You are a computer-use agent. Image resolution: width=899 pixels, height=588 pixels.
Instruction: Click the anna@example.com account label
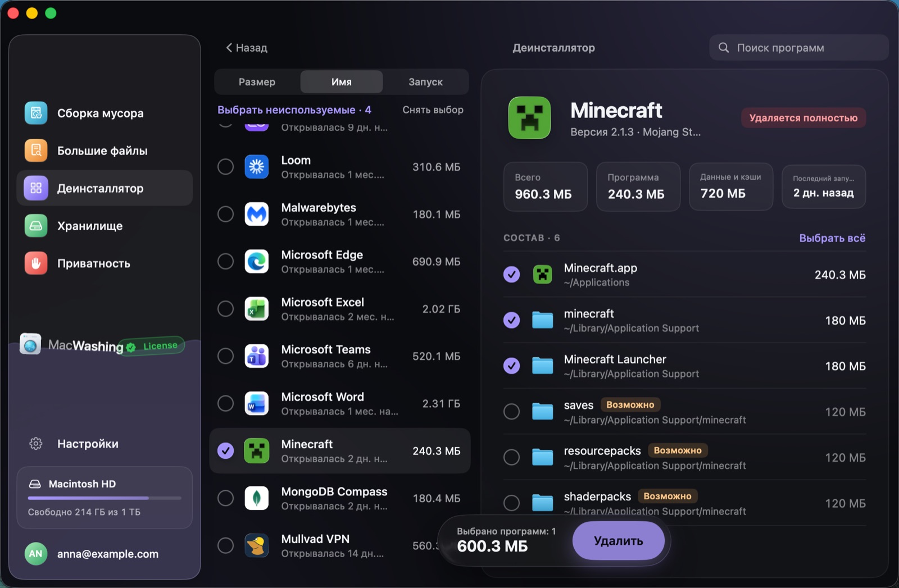point(108,554)
